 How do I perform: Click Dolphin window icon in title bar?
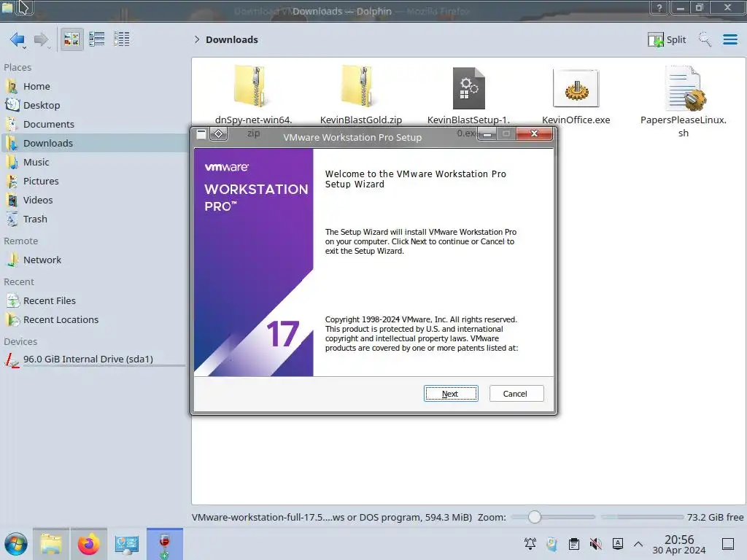pyautogui.click(x=7, y=7)
